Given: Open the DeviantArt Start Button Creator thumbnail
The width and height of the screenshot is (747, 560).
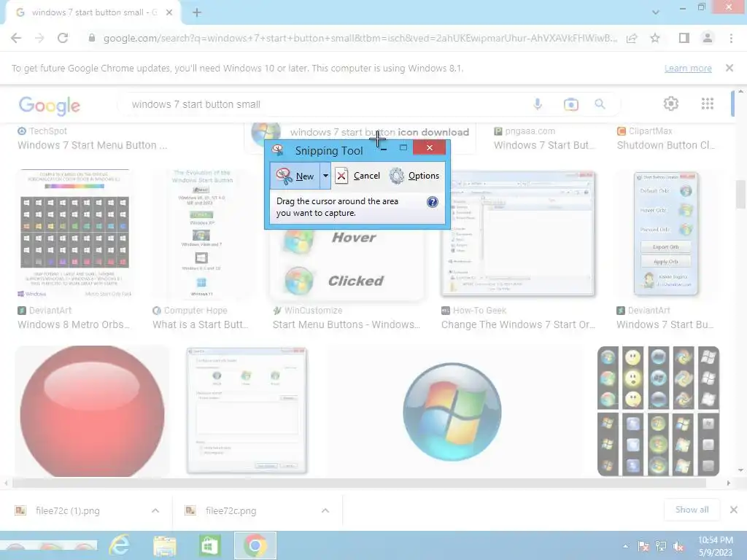Looking at the screenshot, I should (x=666, y=233).
